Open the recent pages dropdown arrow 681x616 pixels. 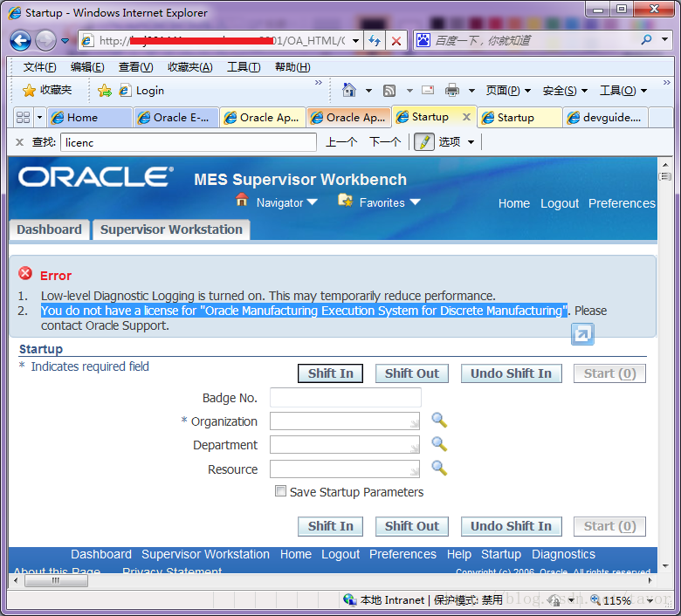[65, 41]
